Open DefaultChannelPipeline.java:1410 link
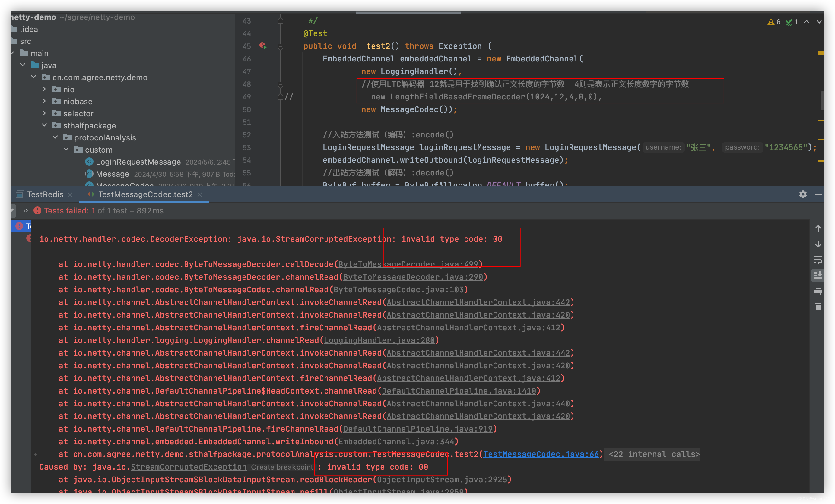The width and height of the screenshot is (835, 504). click(459, 391)
